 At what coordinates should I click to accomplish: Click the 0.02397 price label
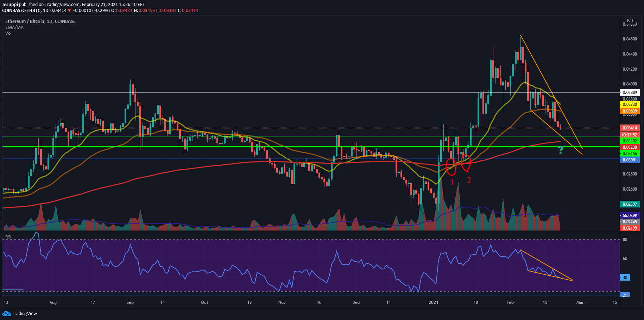click(x=629, y=204)
